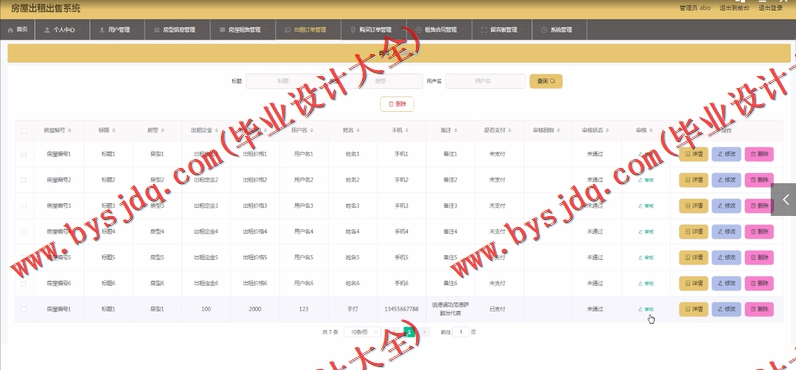Image resolution: width=796 pixels, height=370 pixels.
Task: Check the row with 用户名5
Action: [x=24, y=257]
